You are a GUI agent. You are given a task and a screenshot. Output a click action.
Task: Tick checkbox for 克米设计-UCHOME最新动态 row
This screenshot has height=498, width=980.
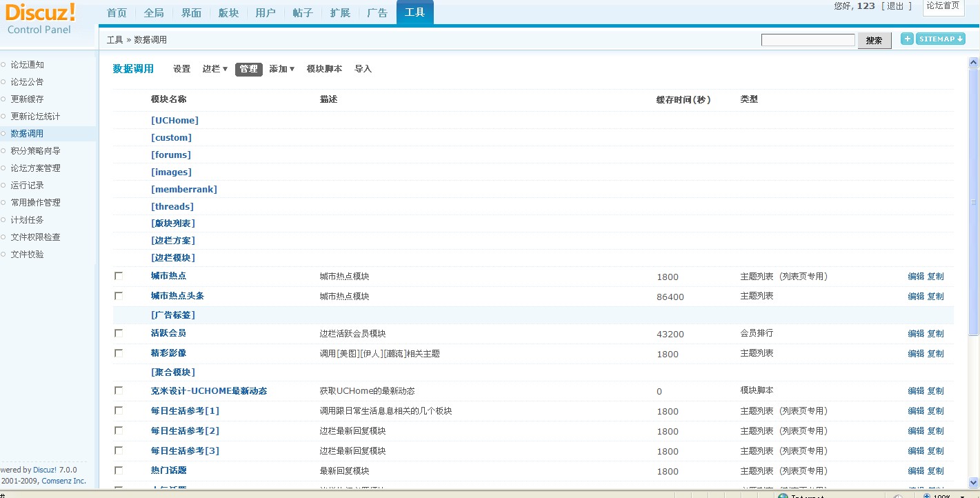(x=119, y=390)
